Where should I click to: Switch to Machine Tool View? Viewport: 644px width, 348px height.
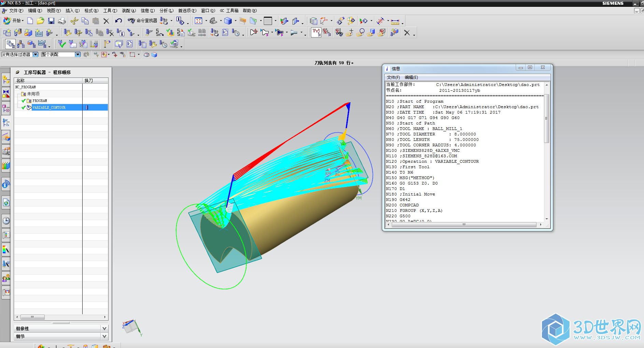[21, 44]
